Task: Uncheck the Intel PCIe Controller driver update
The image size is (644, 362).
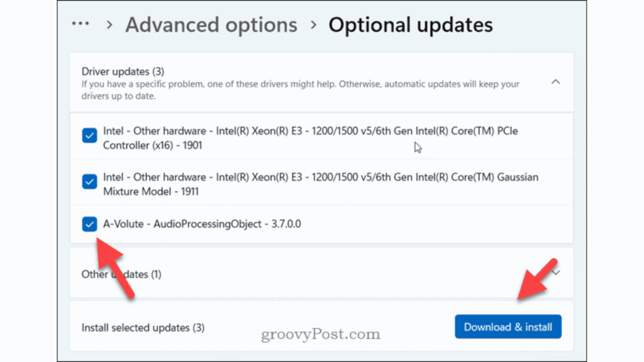Action: tap(89, 136)
